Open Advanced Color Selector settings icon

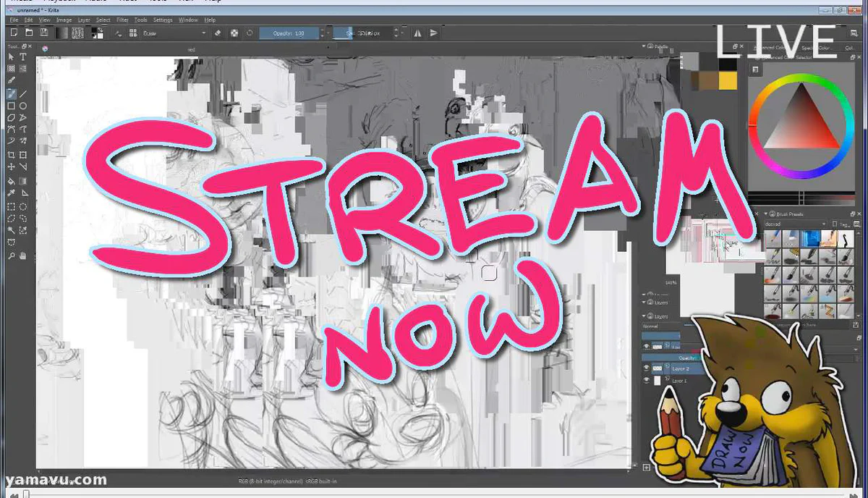pyautogui.click(x=755, y=69)
